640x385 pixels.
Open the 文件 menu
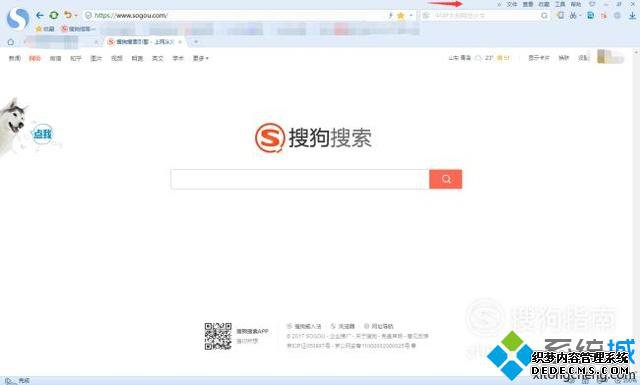point(512,4)
